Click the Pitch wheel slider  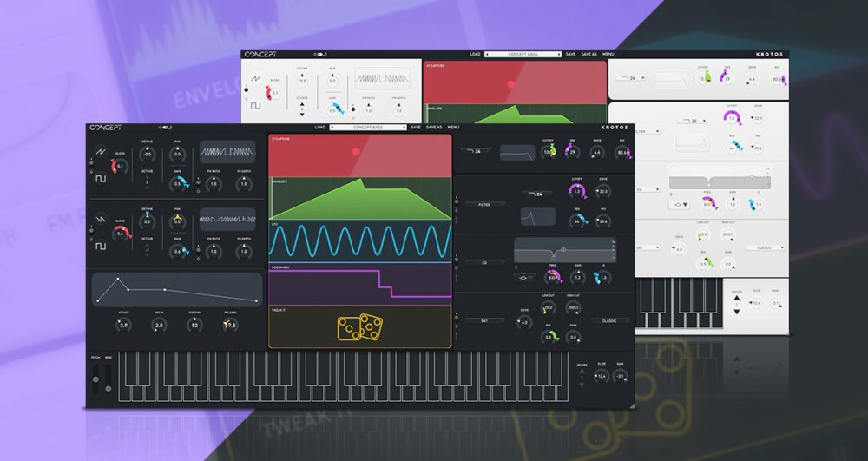(95, 378)
